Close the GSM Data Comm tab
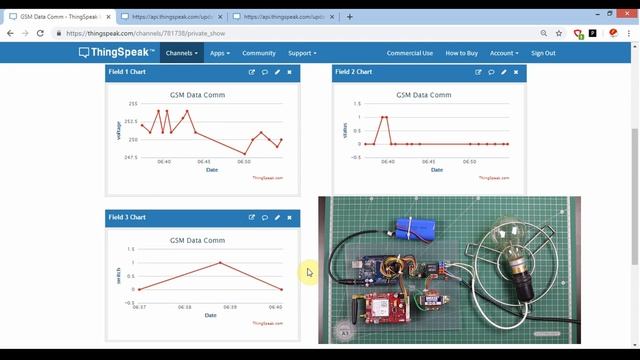The image size is (640, 360). tap(109, 17)
